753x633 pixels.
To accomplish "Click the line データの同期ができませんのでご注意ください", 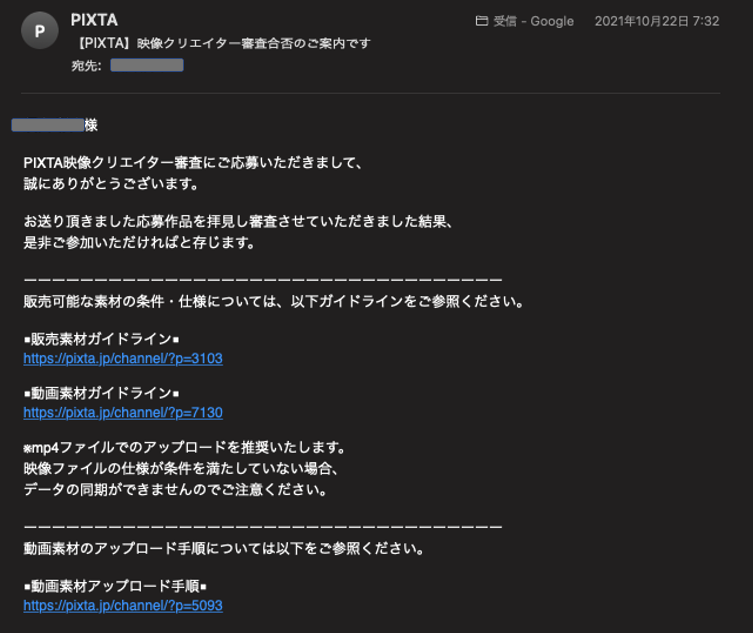I will point(176,490).
